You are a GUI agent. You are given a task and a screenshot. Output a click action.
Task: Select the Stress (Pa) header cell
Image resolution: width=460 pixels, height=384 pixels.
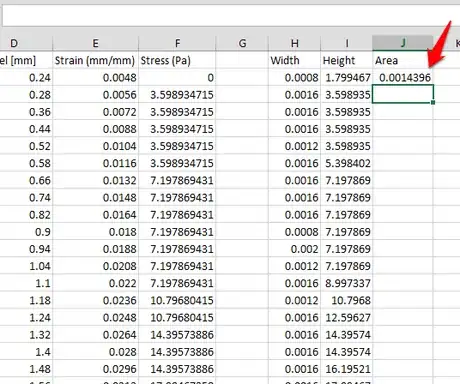coord(177,60)
